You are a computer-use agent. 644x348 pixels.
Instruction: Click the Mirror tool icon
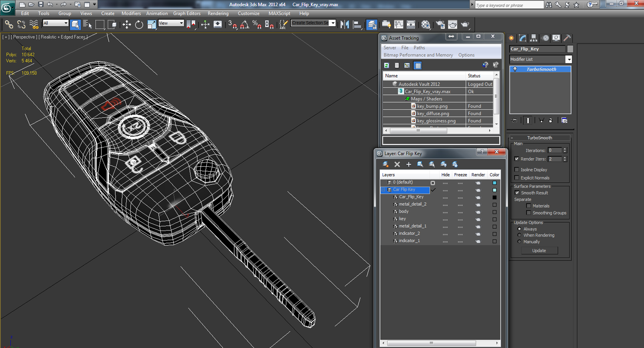[x=345, y=24]
